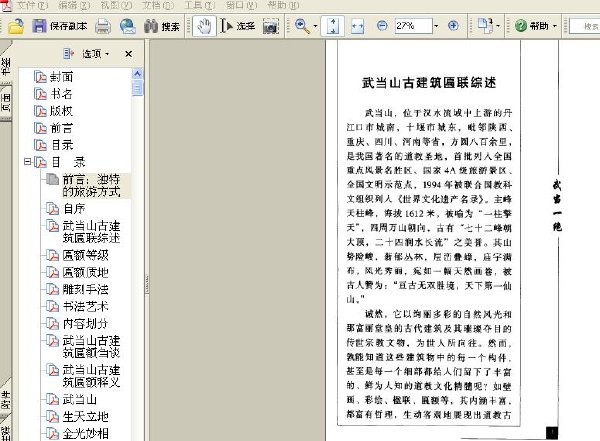Screen dimensions: 600x441
Task: Click the Help (帮助) button
Action: pyautogui.click(x=532, y=26)
